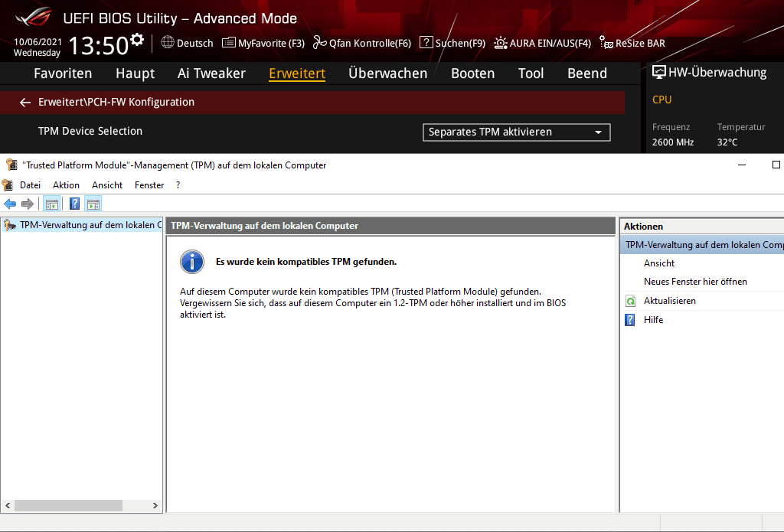Screen dimensions: 784x532
Task: Click the 32°C temperature value
Action: [x=727, y=142]
